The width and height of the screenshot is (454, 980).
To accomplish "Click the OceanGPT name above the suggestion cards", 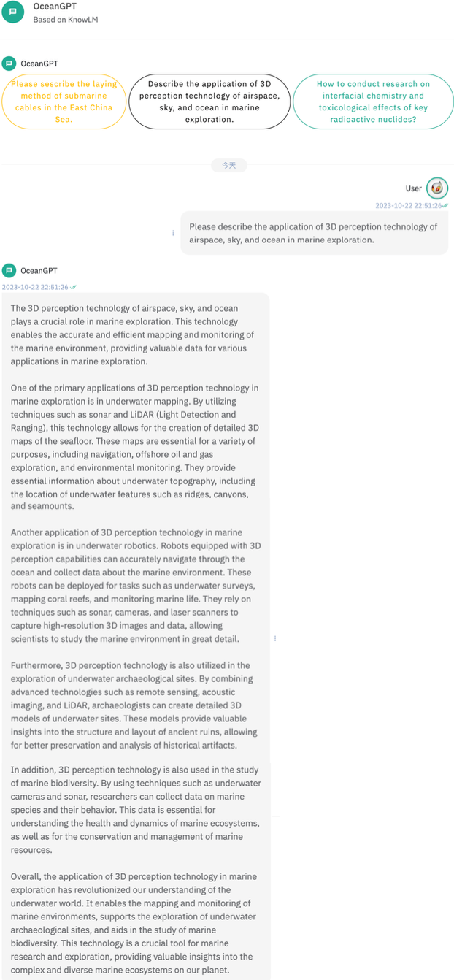I will coord(38,64).
